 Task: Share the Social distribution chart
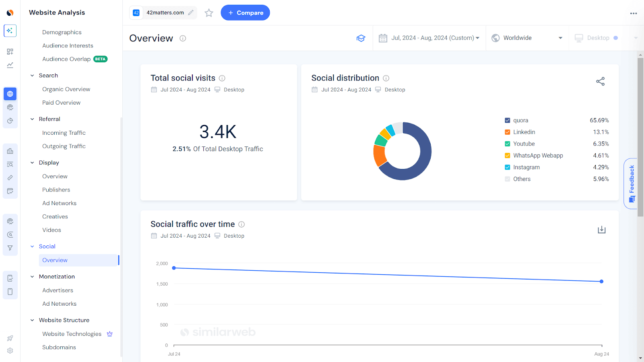click(x=601, y=81)
